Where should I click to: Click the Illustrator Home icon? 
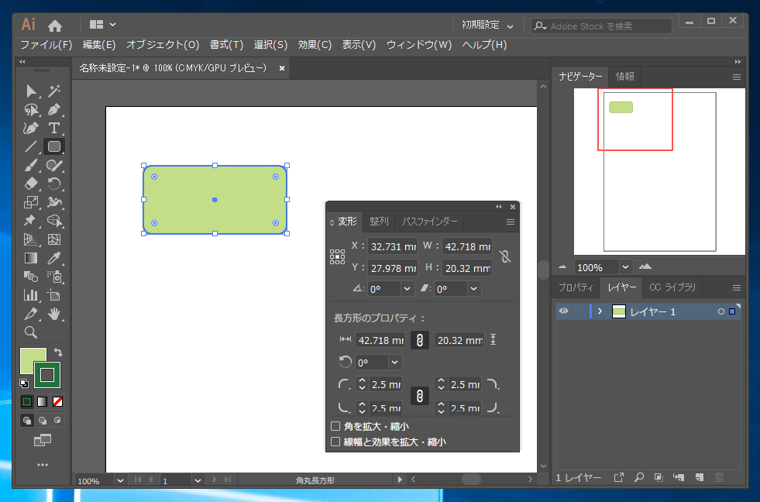(x=55, y=25)
